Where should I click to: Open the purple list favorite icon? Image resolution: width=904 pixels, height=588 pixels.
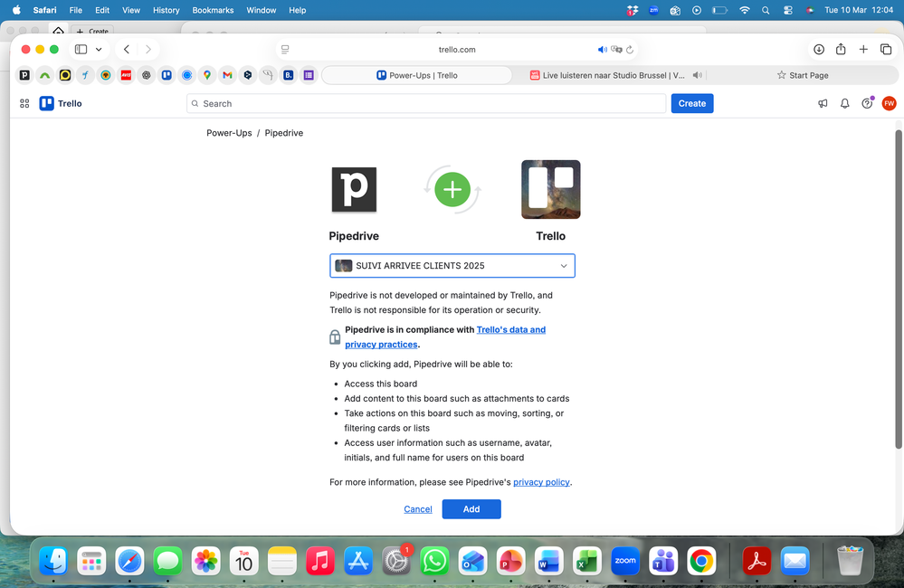pos(309,75)
